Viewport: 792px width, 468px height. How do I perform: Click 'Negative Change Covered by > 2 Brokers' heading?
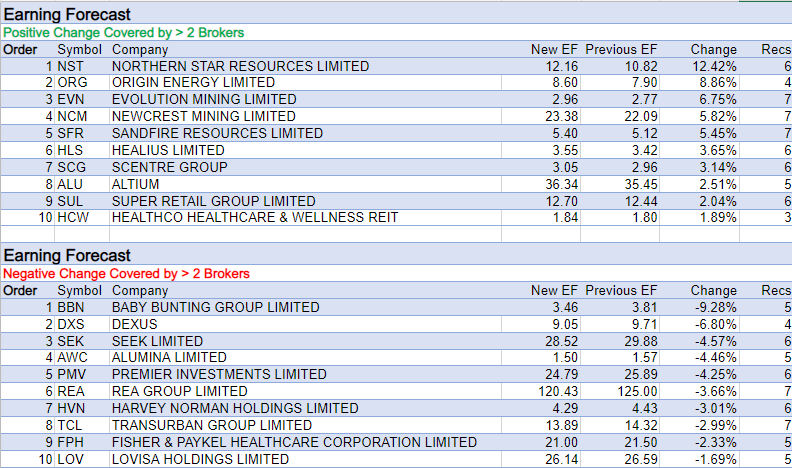coord(125,273)
